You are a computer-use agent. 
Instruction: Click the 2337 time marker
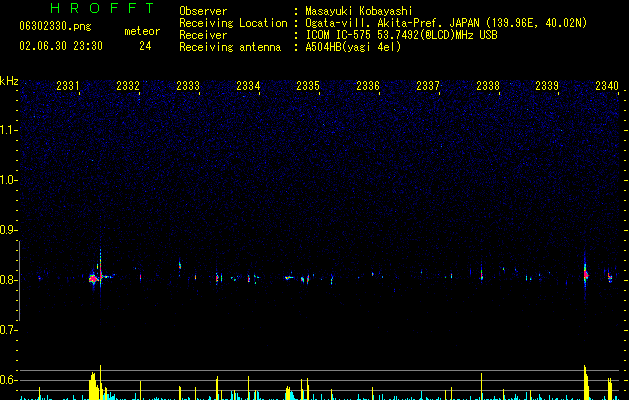pyautogui.click(x=428, y=85)
